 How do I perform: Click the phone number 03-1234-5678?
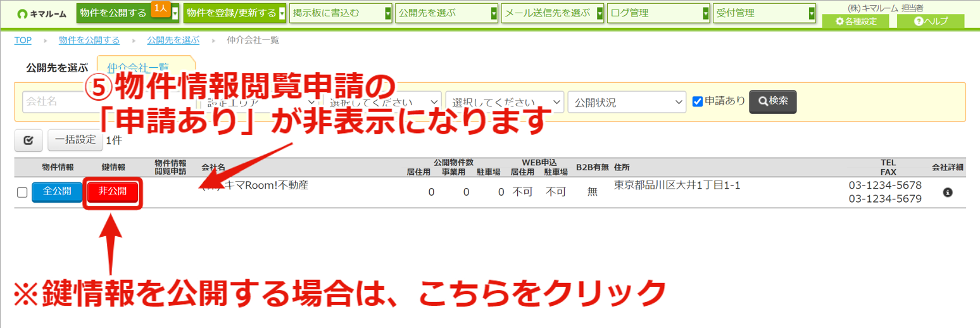pyautogui.click(x=885, y=186)
